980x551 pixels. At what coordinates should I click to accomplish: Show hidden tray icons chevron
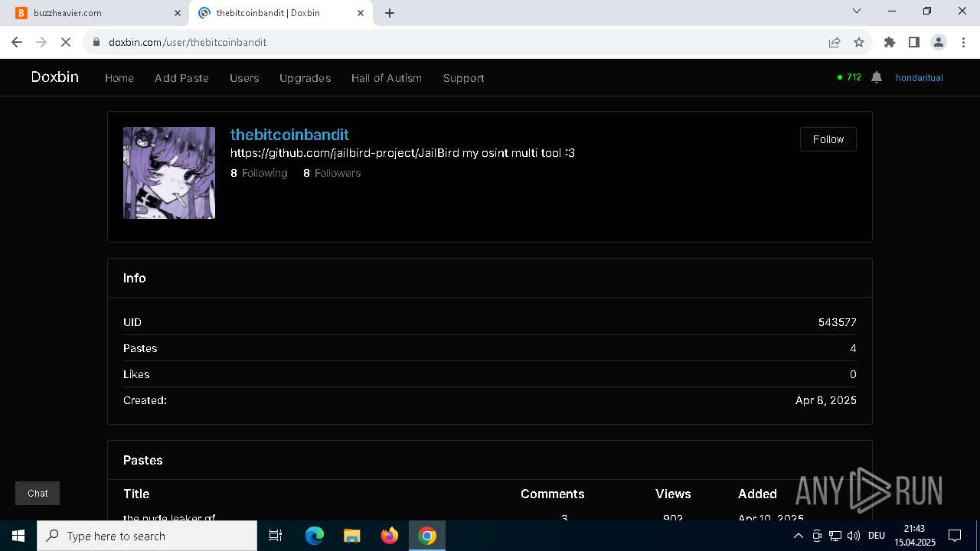(798, 536)
